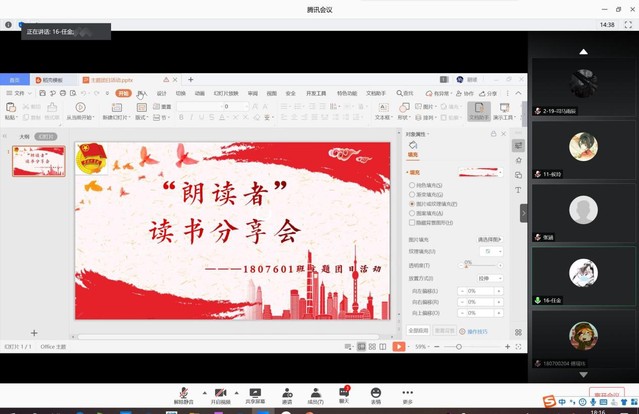Screen dimensions: 639x414
Task: Start slideshow with orange play button
Action: pos(398,346)
